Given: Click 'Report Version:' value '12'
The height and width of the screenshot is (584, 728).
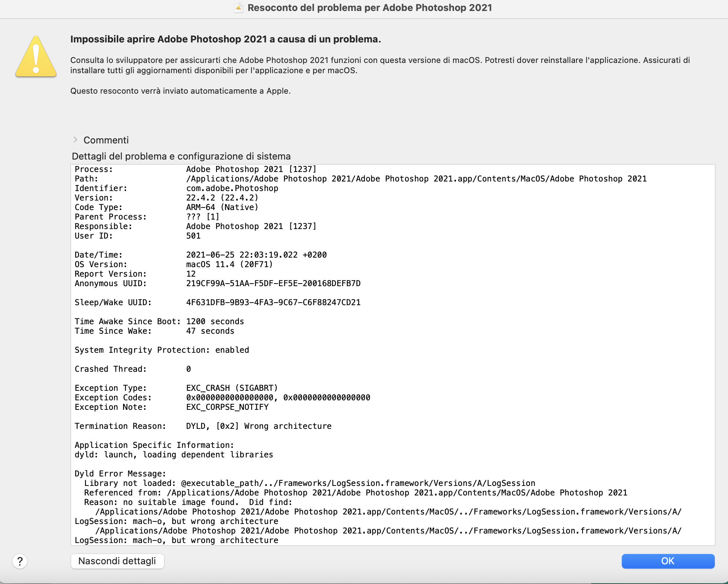Looking at the screenshot, I should 191,274.
